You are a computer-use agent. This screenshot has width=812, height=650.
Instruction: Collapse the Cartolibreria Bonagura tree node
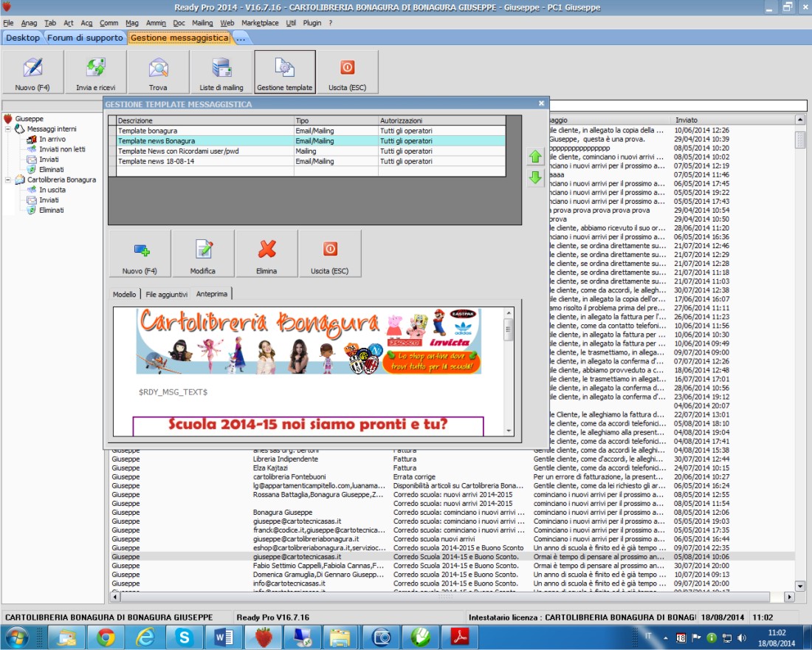click(8, 180)
